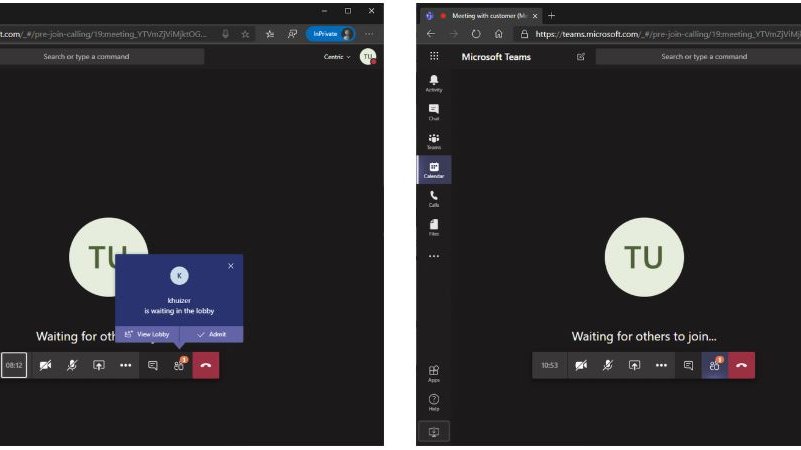The width and height of the screenshot is (801, 450).
Task: Open TU profile avatar in left window
Action: (368, 57)
